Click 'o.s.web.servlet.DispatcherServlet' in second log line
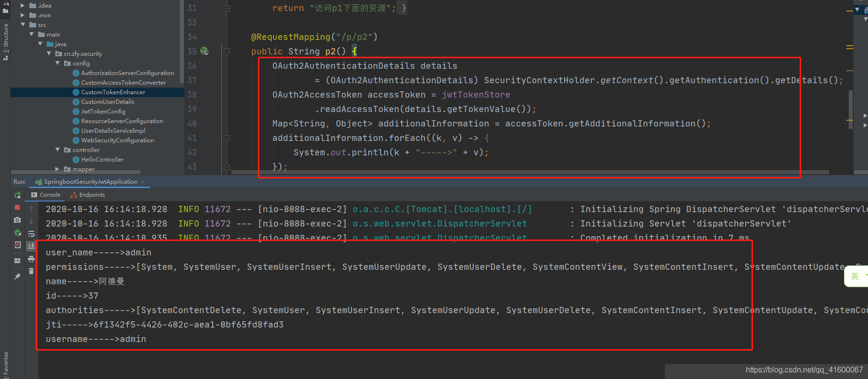The image size is (868, 379). [440, 224]
